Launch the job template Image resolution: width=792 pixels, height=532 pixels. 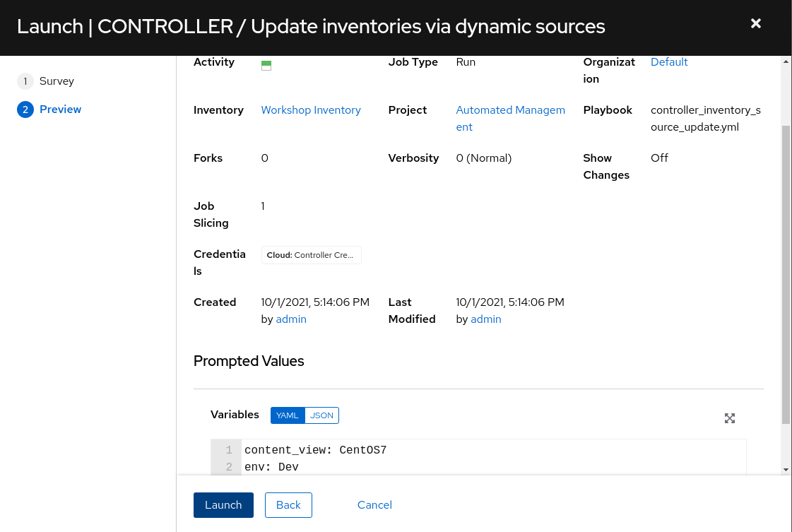[223, 504]
